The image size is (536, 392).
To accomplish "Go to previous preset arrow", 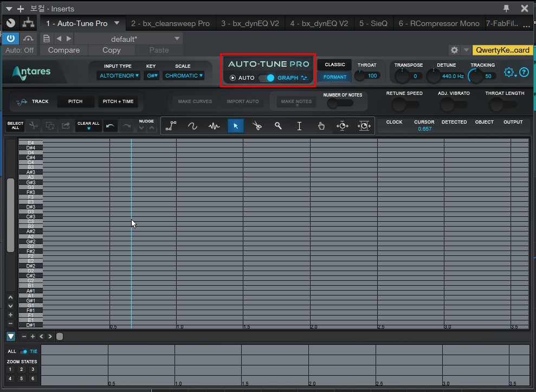I will [59, 38].
